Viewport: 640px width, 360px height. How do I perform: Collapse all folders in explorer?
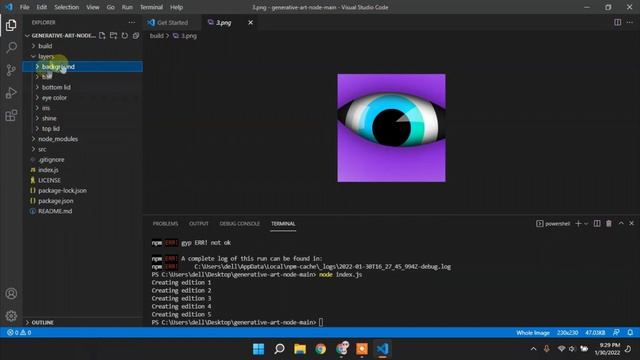tap(136, 36)
